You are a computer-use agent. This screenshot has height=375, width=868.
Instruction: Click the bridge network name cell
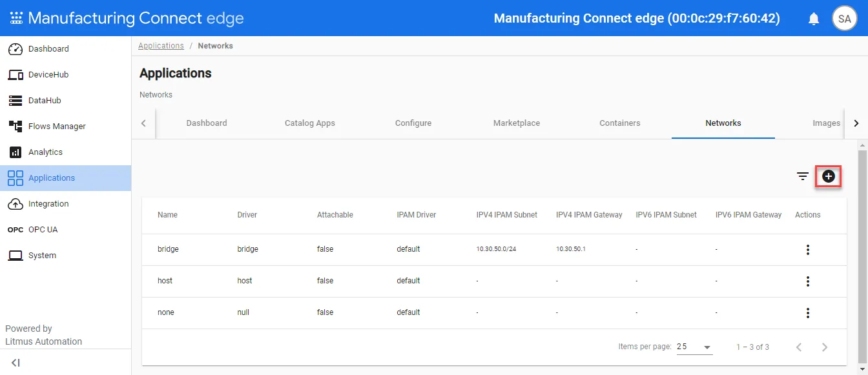168,249
